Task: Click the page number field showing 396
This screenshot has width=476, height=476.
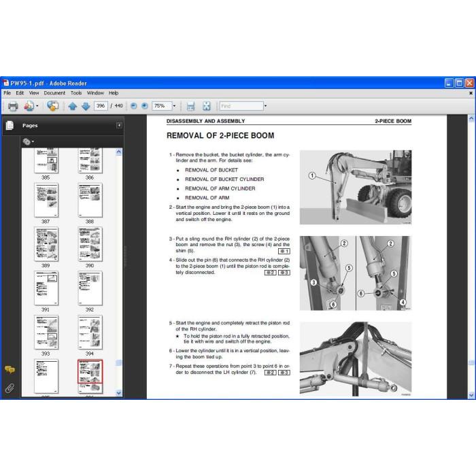Action: pos(101,106)
